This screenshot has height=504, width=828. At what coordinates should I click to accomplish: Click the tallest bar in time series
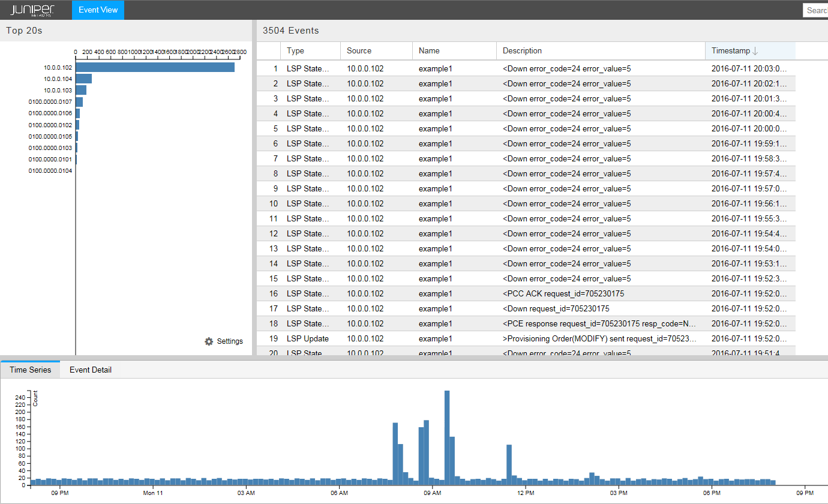tap(447, 437)
